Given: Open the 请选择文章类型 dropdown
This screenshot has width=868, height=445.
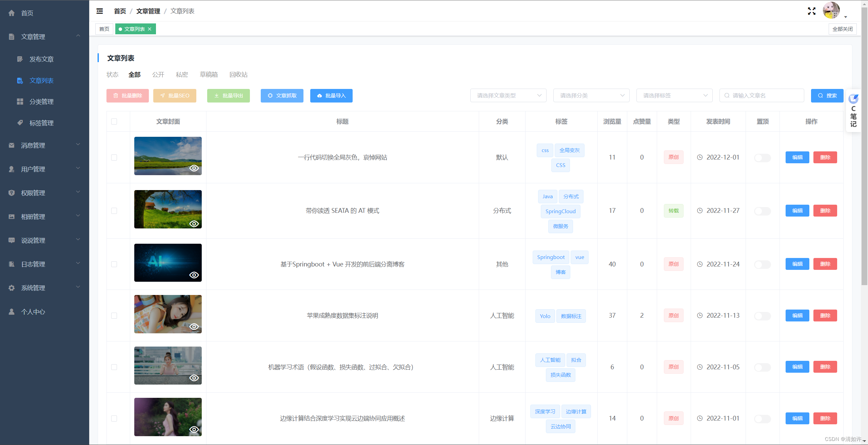Looking at the screenshot, I should (508, 96).
